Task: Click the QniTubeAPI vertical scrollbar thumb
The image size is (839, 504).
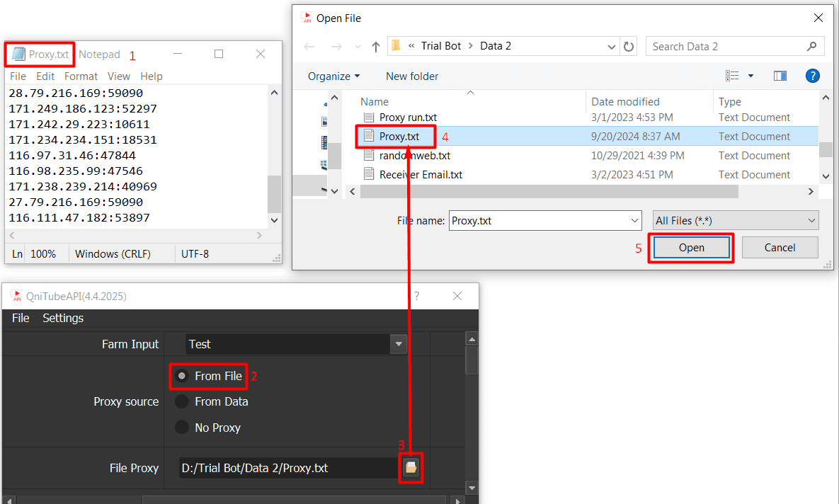Action: tap(472, 360)
